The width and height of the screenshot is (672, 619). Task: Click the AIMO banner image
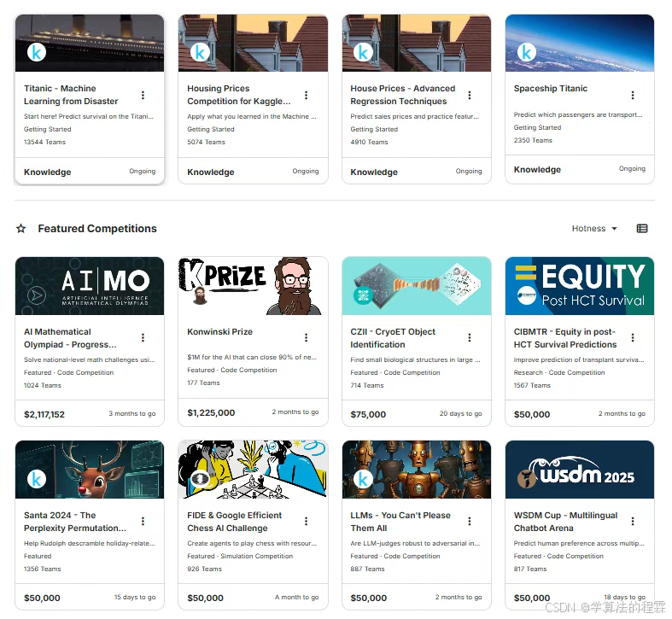pyautogui.click(x=90, y=286)
